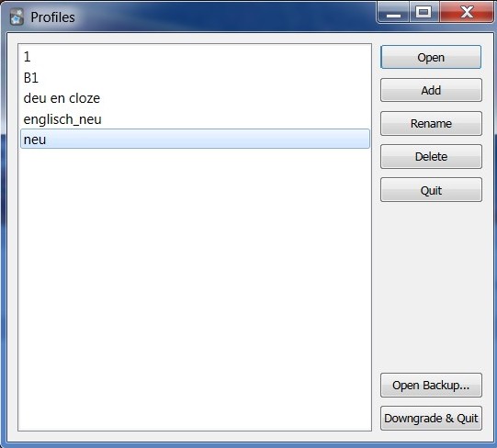The image size is (497, 448).
Task: Click empty white area of profile list
Action: click(x=195, y=286)
